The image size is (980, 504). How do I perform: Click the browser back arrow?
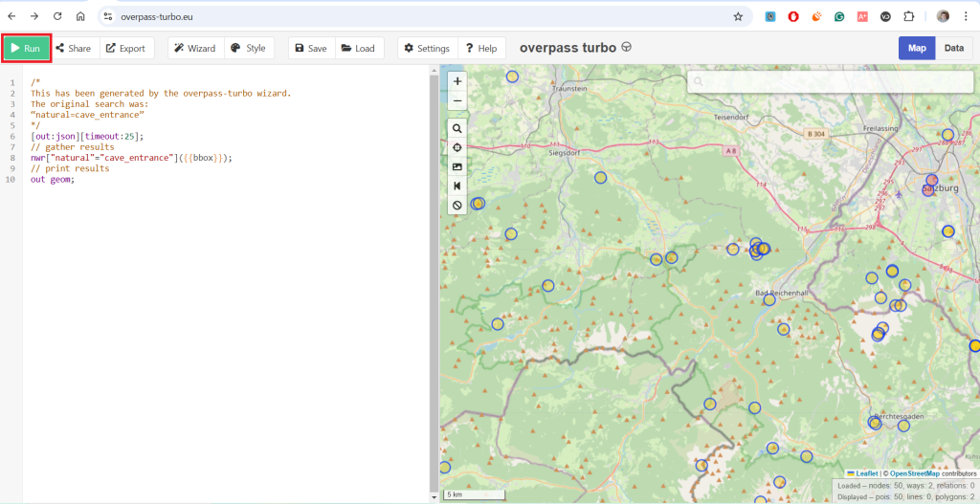tap(11, 17)
